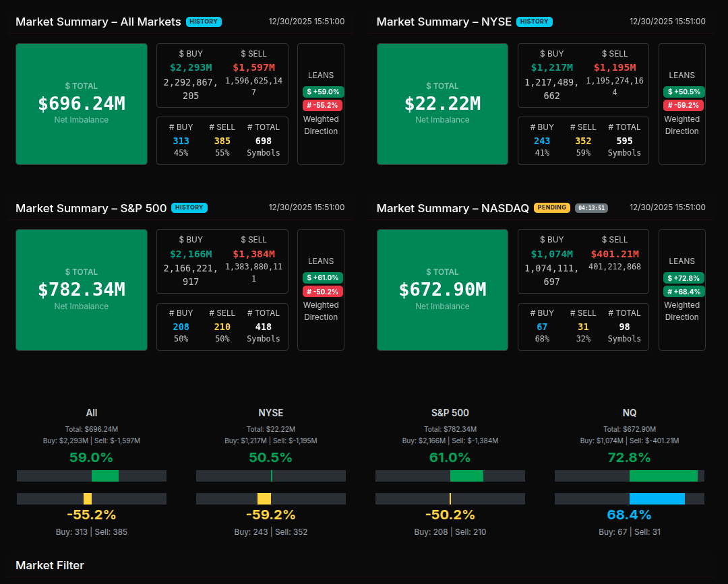Click S&P 500 $782.34M net imbalance tile
Image resolution: width=728 pixels, height=584 pixels.
(82, 290)
